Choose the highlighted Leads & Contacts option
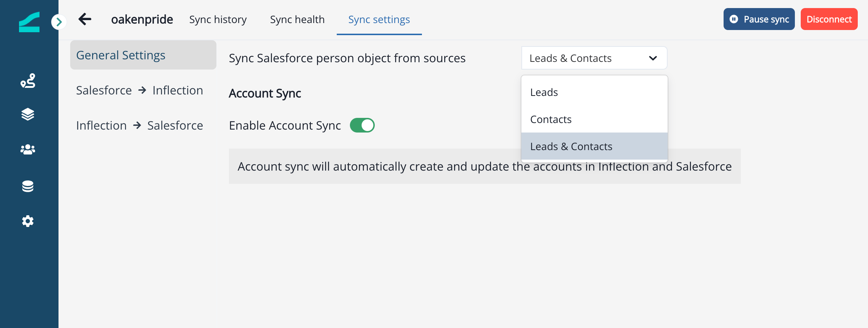The width and height of the screenshot is (868, 328). [595, 146]
